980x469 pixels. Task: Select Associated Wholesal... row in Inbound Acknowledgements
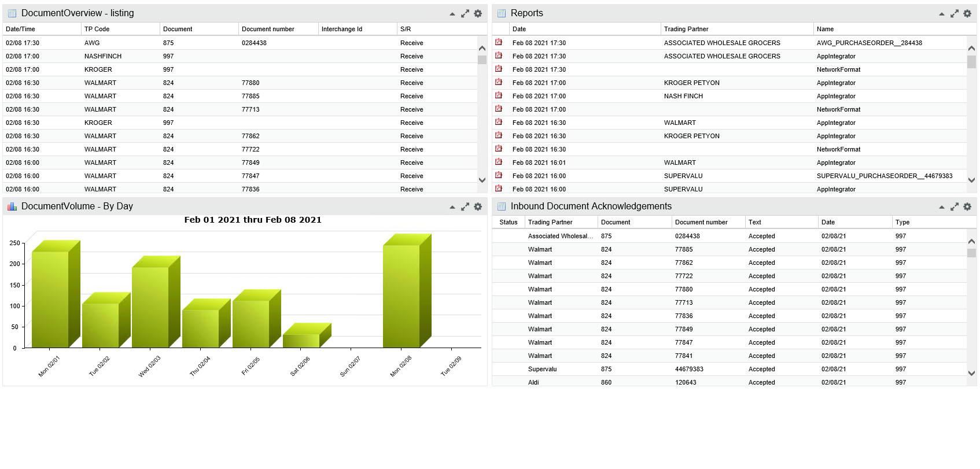730,236
